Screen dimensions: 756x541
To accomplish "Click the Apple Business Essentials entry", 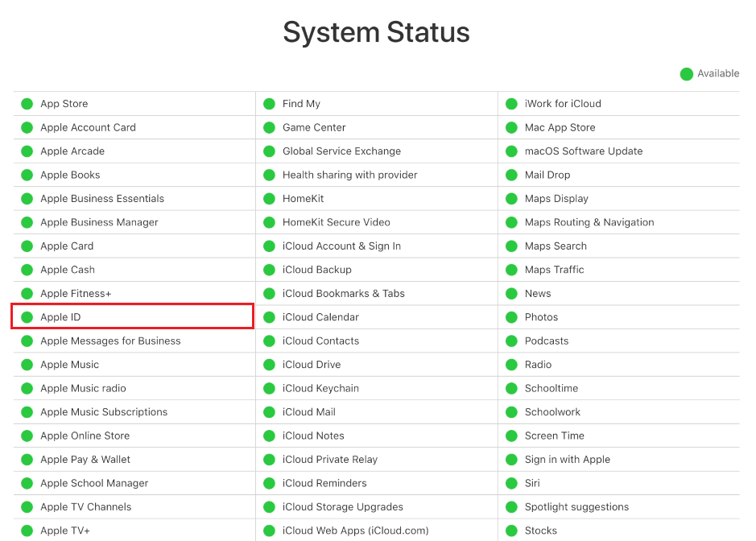I will (x=102, y=199).
